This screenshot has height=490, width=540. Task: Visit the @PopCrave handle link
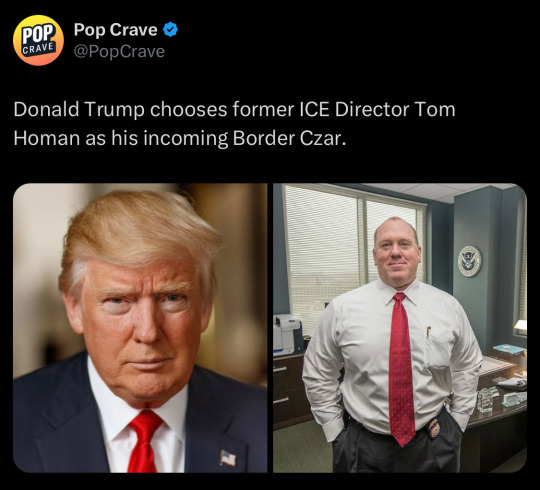coord(119,52)
